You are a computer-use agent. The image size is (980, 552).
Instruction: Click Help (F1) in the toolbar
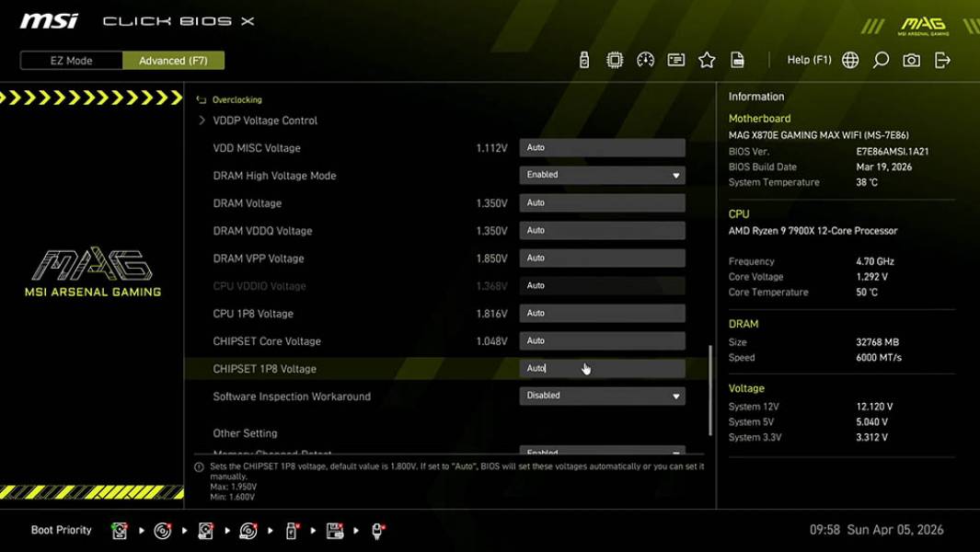pos(807,59)
